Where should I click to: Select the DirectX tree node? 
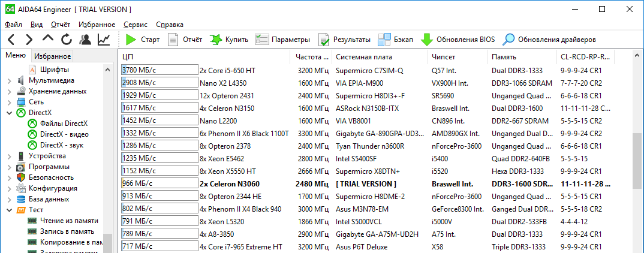pyautogui.click(x=40, y=113)
